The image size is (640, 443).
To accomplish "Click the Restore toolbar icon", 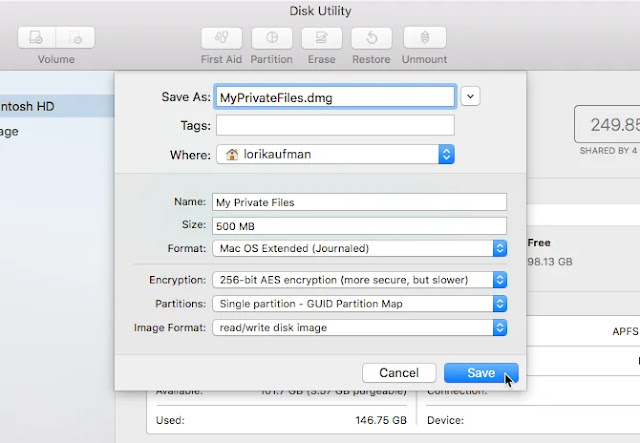I will coord(371,38).
